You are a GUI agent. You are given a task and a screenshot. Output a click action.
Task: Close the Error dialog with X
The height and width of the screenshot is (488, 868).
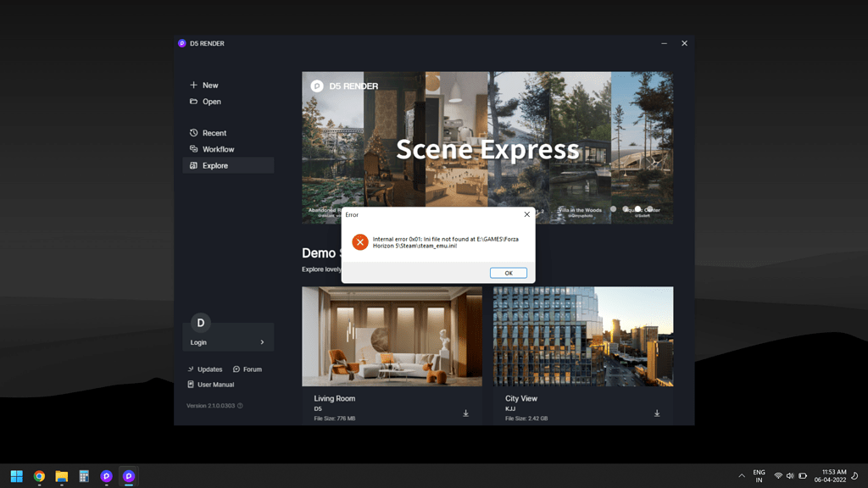(x=526, y=215)
